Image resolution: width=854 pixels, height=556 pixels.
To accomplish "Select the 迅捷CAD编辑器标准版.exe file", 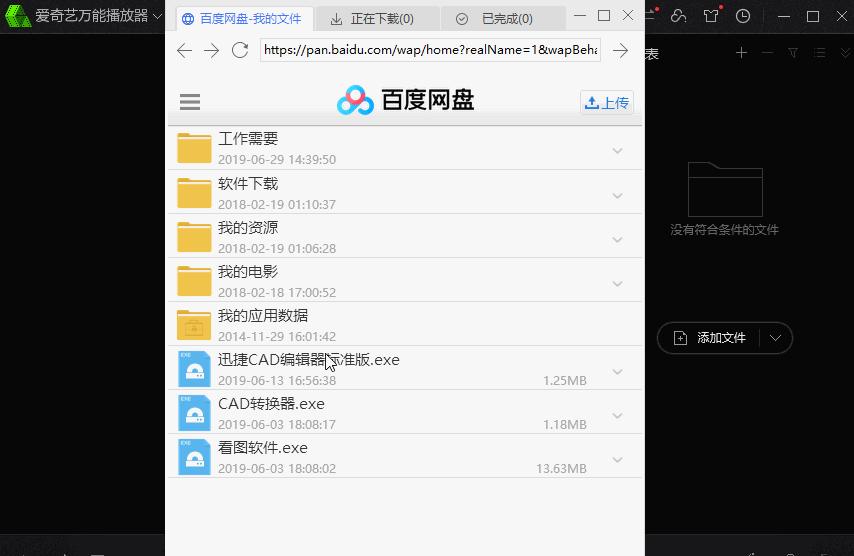I will (x=405, y=369).
